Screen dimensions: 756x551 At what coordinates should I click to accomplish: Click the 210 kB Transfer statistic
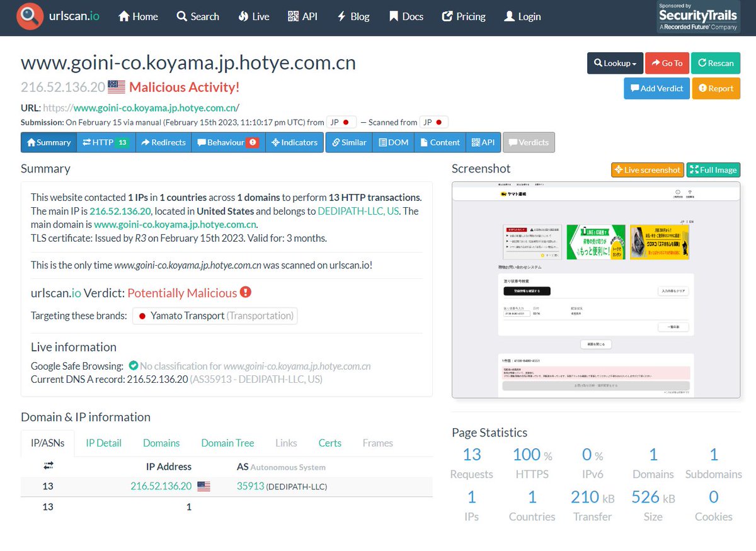pos(592,505)
